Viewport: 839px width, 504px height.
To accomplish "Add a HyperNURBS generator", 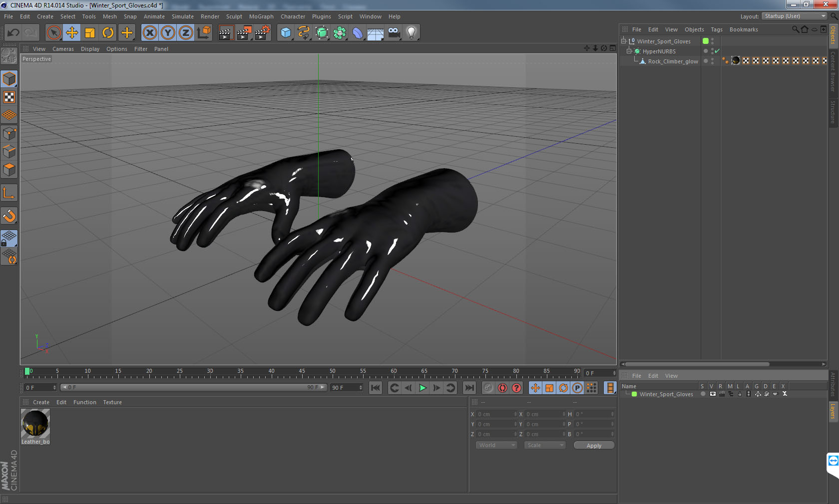I will (322, 33).
